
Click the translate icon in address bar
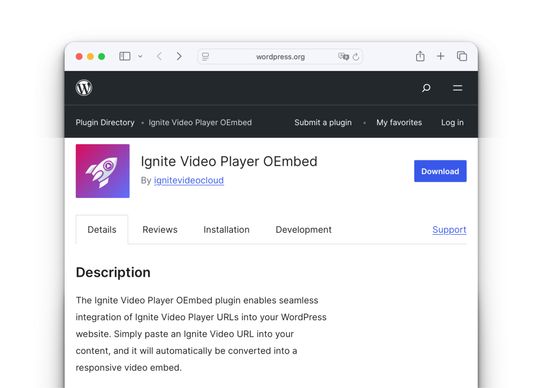[x=343, y=56]
